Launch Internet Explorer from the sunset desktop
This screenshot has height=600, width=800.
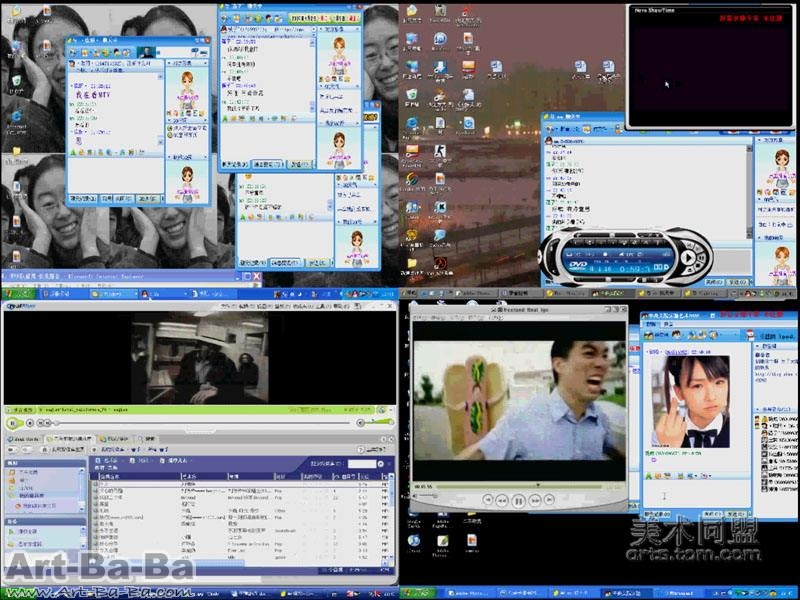click(x=412, y=125)
